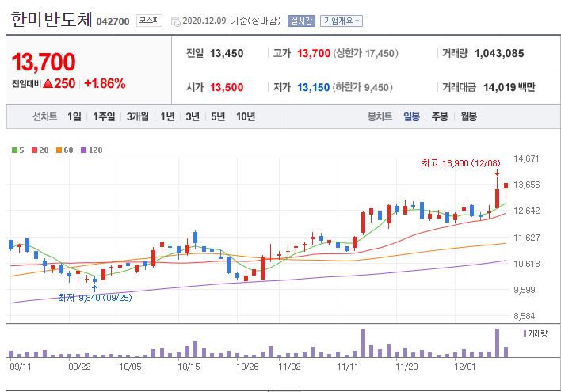
Task: Click the 하한가 9,450 text
Action: [x=363, y=87]
